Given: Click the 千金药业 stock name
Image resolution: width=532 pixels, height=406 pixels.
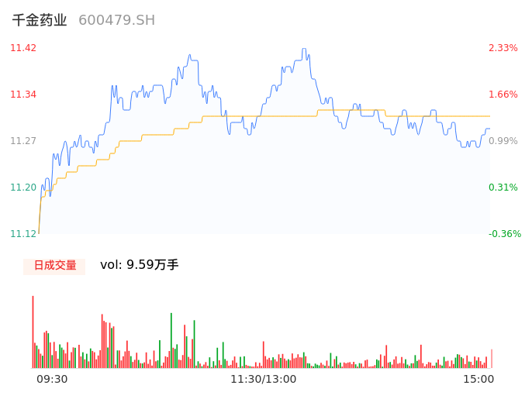Looking at the screenshot, I should click(x=40, y=20).
